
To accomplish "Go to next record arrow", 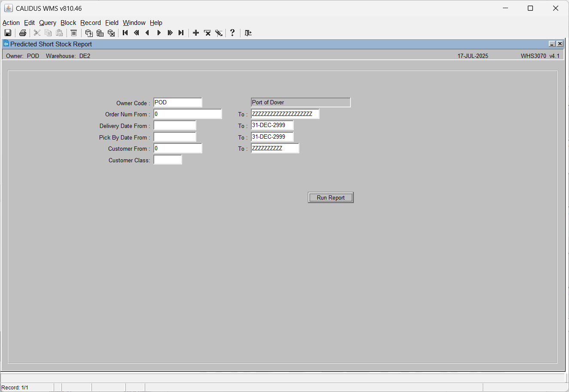I will point(159,33).
